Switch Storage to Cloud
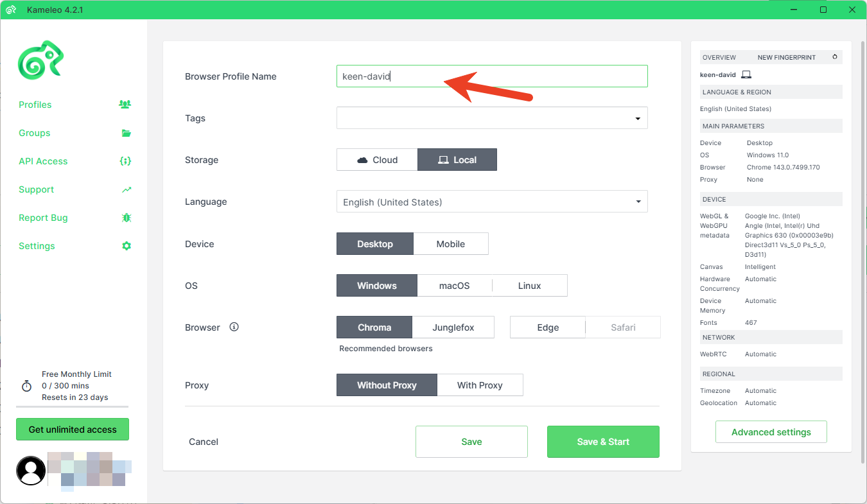The image size is (867, 504). (377, 160)
